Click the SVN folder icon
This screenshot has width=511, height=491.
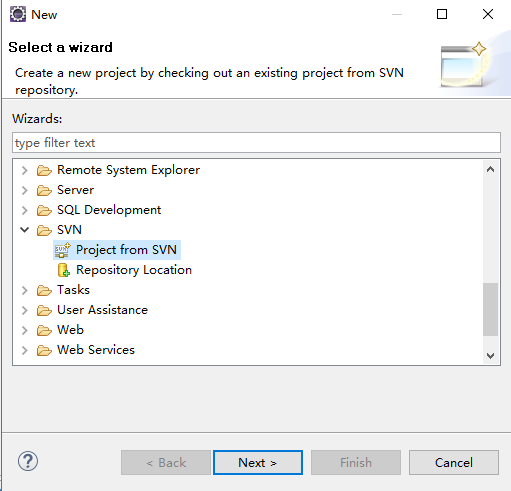click(44, 230)
